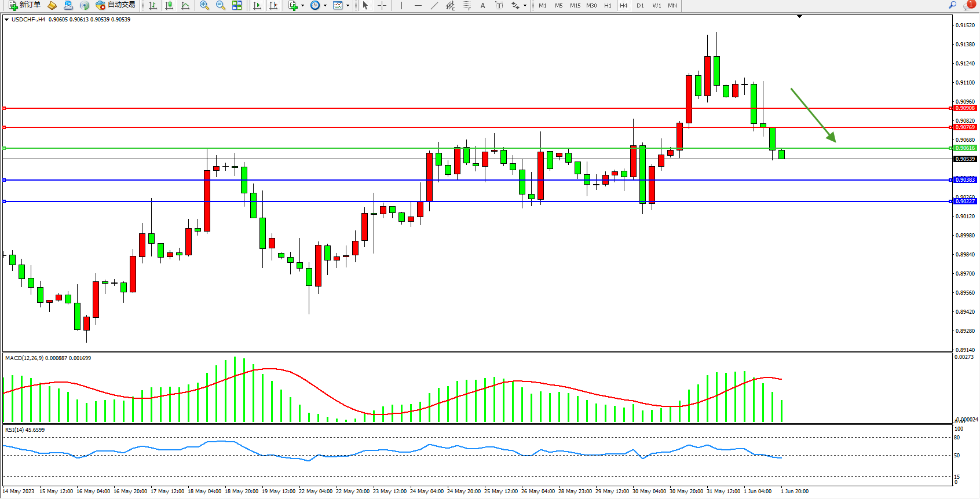Zoom out of the chart
The width and height of the screenshot is (980, 499).
tap(220, 6)
